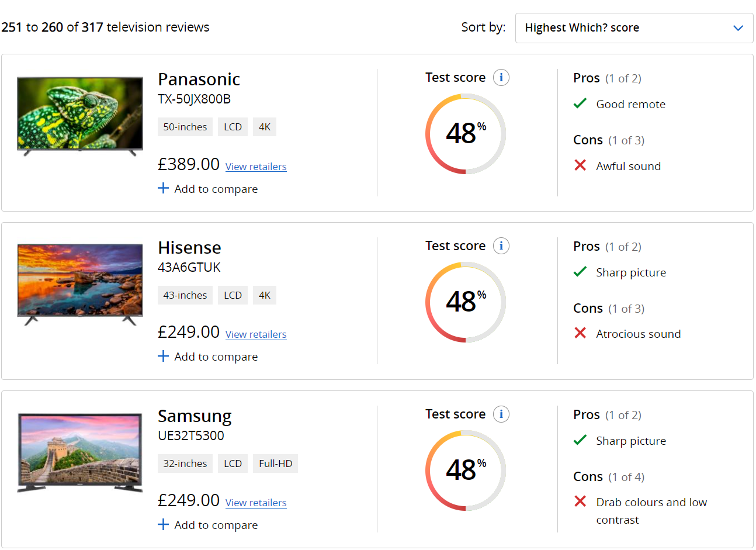Click plus icon to compare Hisense TV

point(164,357)
